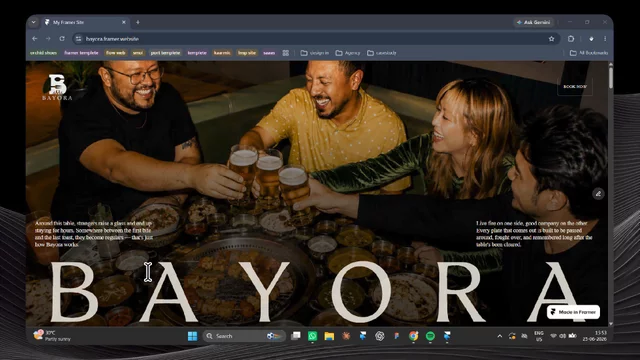
Task: Click the Bayora logo on the site
Action: pyautogui.click(x=57, y=87)
